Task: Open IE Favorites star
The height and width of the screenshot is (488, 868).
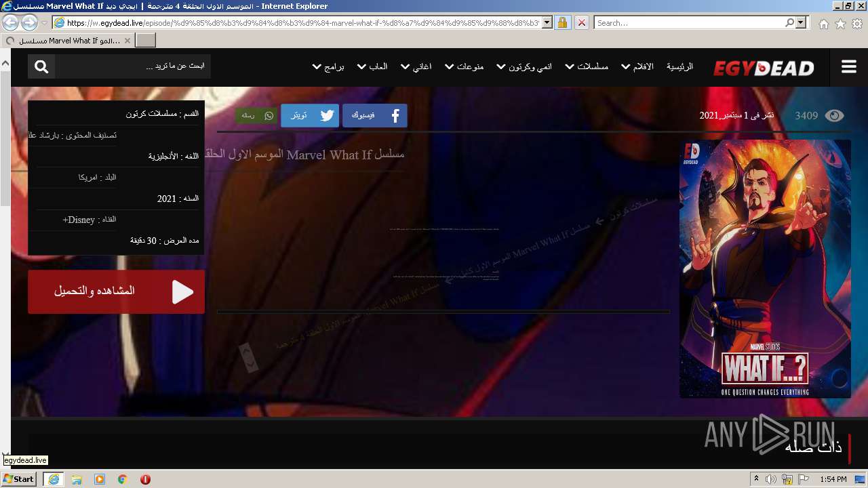Action: pos(840,24)
